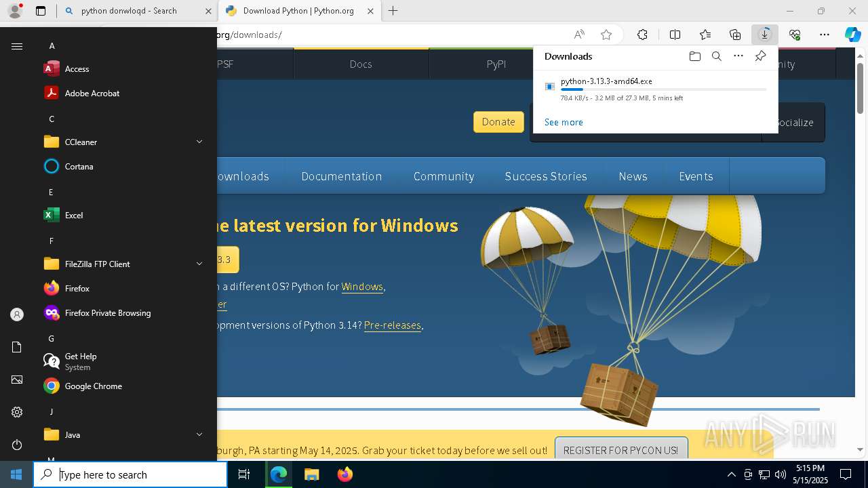
Task: Open the Favorites list icon
Action: pyautogui.click(x=705, y=35)
